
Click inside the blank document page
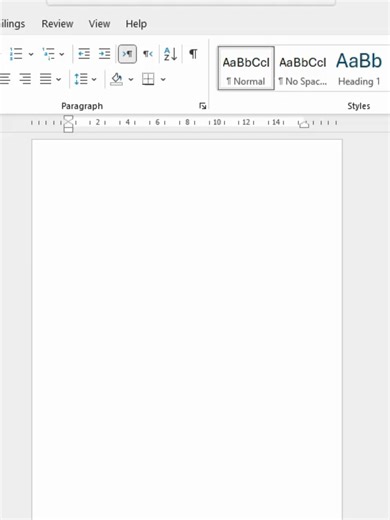[187, 329]
